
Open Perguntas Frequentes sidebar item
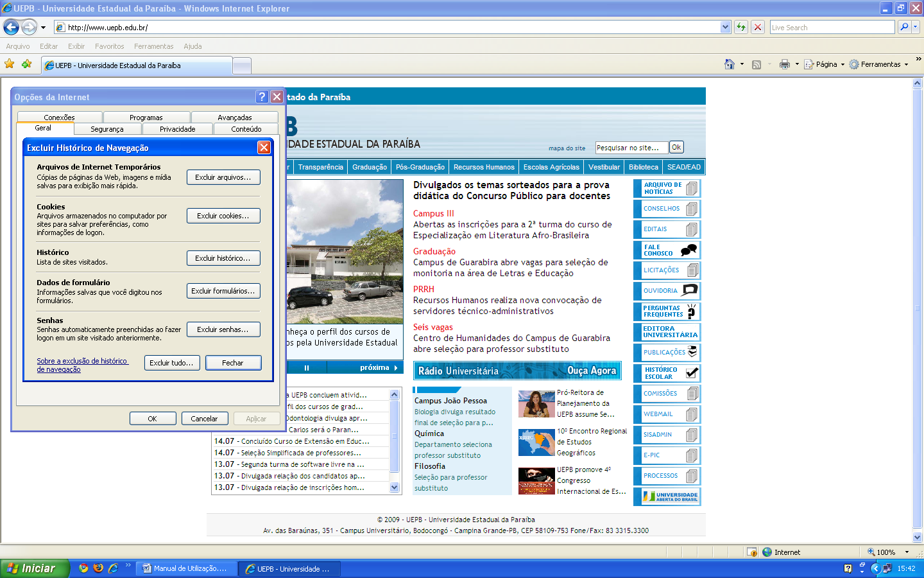[667, 311]
